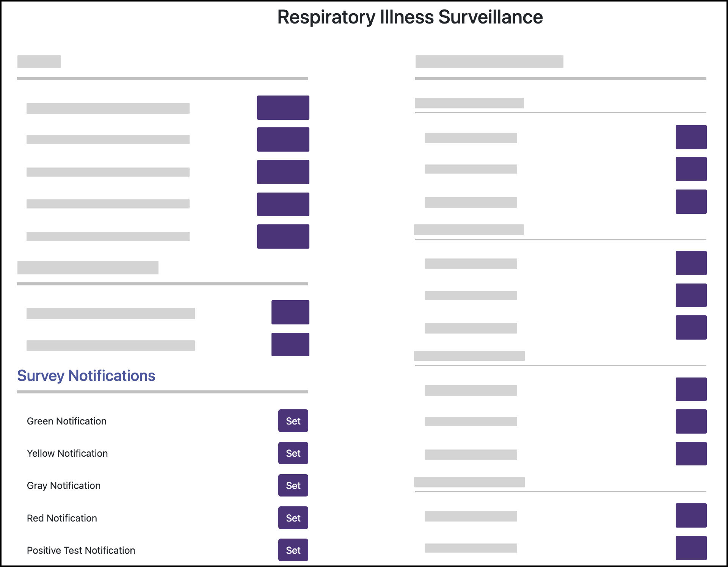728x567 pixels.
Task: Click bottommost purple square in right column
Action: point(691,548)
